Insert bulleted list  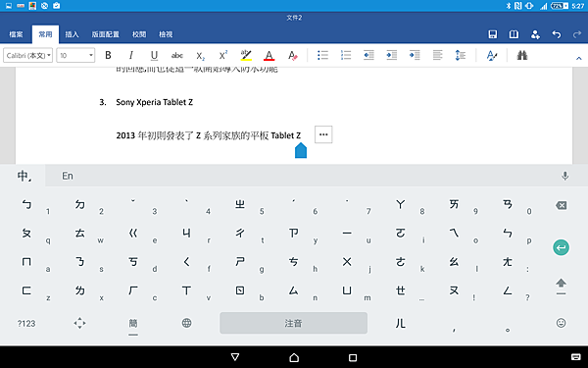[322, 56]
